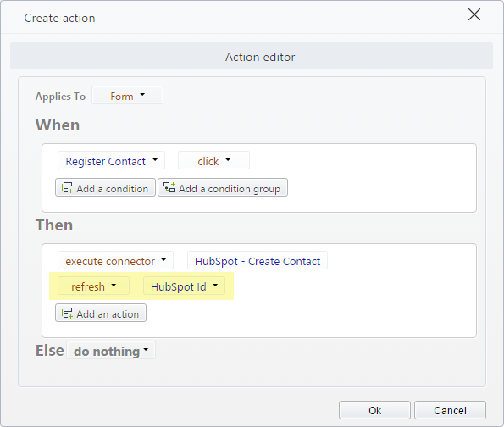Click the Cancel button
The image size is (504, 427).
tap(450, 410)
